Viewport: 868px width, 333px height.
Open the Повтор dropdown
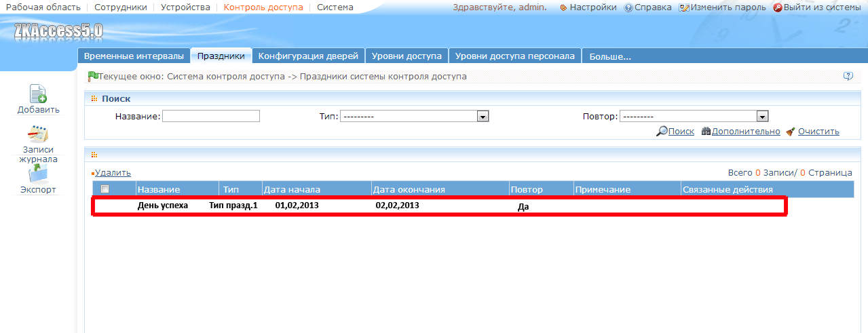[x=694, y=117]
